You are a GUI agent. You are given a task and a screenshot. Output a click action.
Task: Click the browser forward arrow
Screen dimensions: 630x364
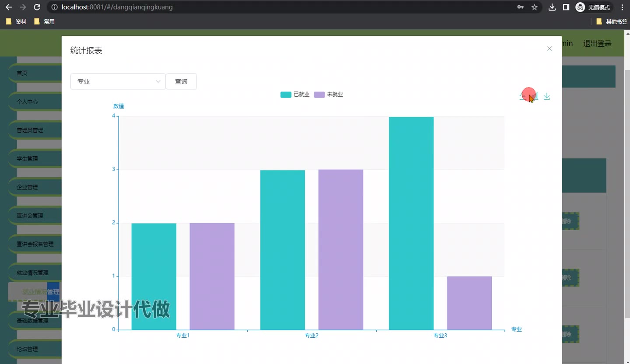tap(23, 7)
